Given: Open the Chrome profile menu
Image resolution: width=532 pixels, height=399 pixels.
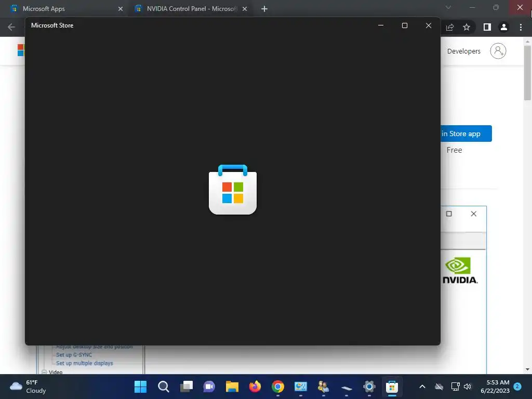Looking at the screenshot, I should pos(504,27).
